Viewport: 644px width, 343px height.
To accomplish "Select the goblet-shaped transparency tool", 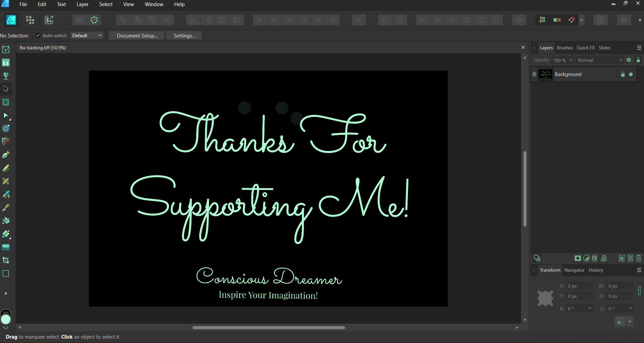I will (6, 76).
